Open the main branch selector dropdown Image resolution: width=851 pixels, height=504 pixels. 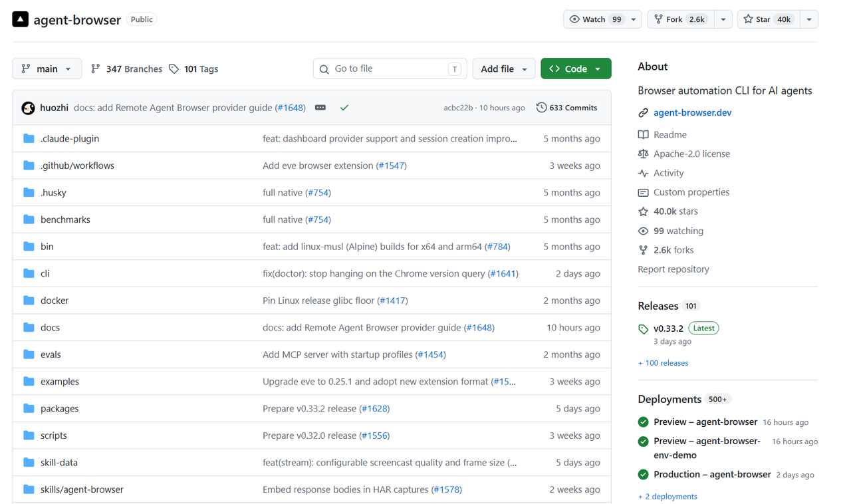click(x=47, y=68)
